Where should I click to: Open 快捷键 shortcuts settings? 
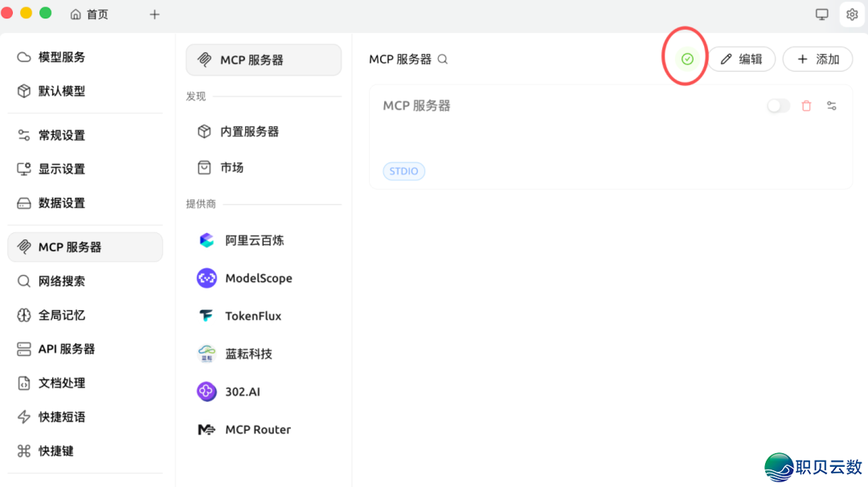click(x=55, y=451)
